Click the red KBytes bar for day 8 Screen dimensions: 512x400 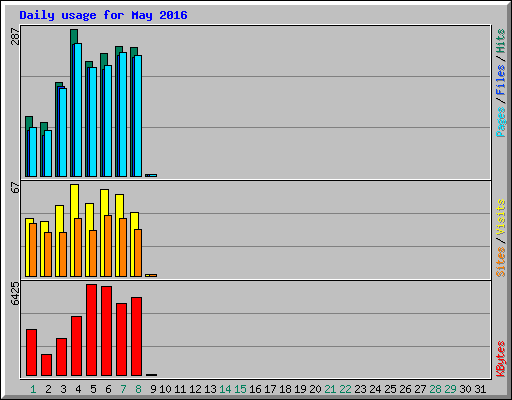pyautogui.click(x=137, y=337)
